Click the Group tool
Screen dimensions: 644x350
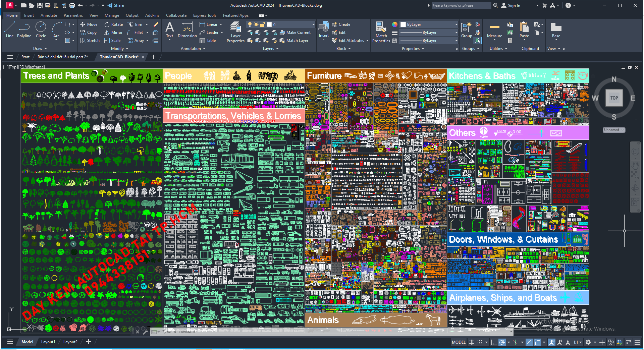[467, 30]
